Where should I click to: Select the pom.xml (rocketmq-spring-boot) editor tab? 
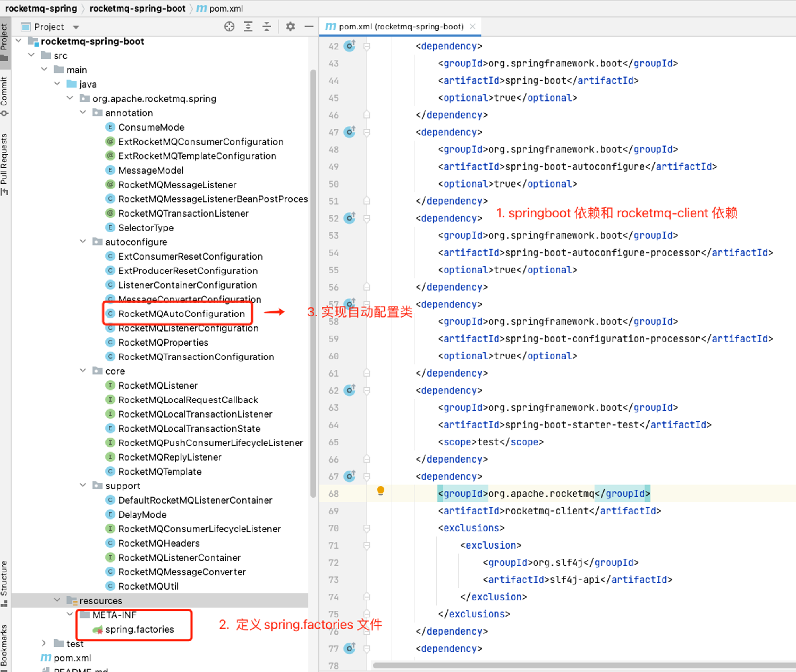click(x=400, y=26)
